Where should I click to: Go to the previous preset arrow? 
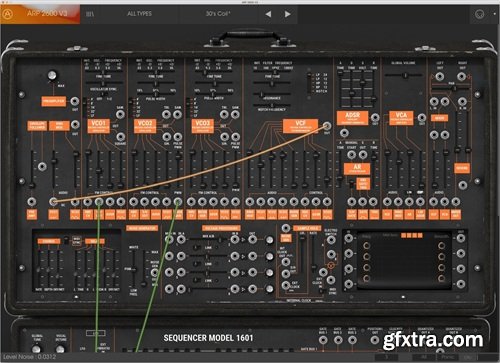tap(268, 14)
